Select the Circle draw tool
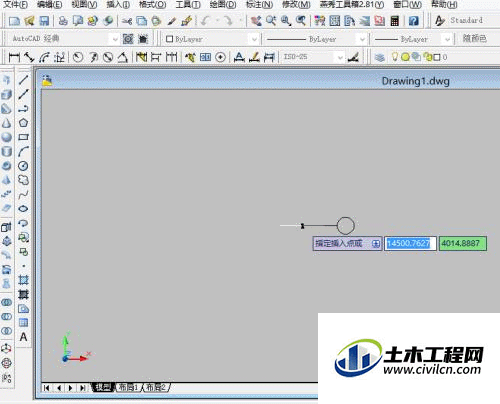Image resolution: width=500 pixels, height=404 pixels. [x=23, y=166]
